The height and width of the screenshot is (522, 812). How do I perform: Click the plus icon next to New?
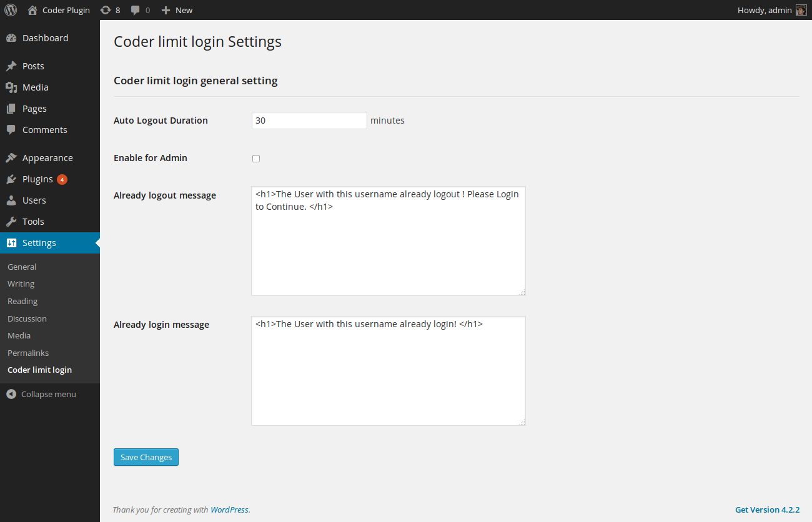click(x=166, y=10)
